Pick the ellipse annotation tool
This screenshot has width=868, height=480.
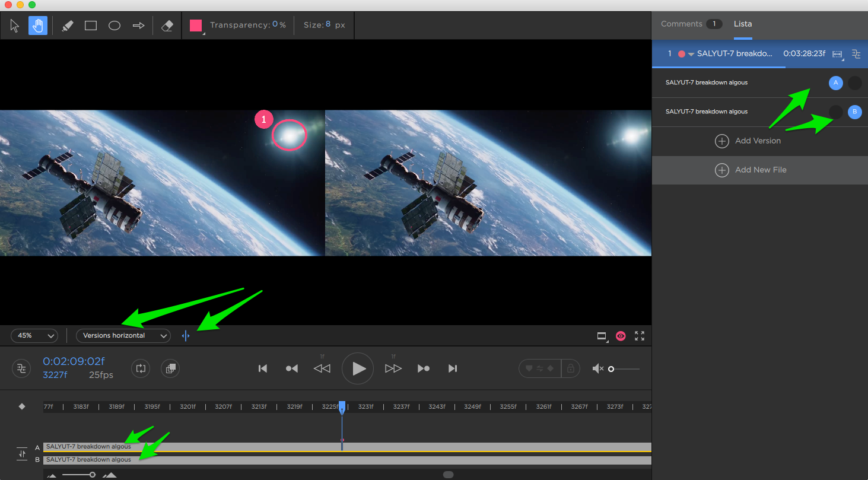pyautogui.click(x=115, y=26)
